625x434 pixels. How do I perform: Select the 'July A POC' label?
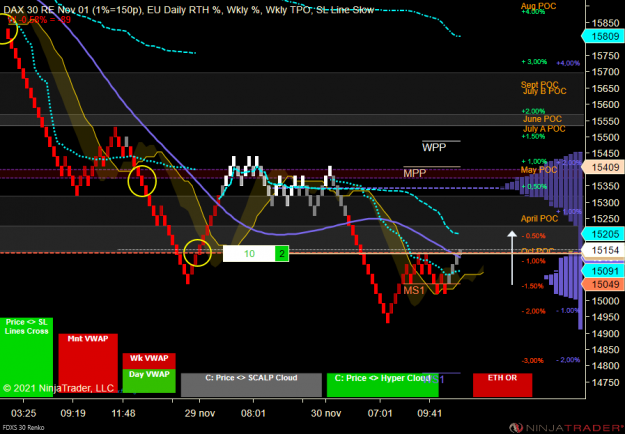544,129
